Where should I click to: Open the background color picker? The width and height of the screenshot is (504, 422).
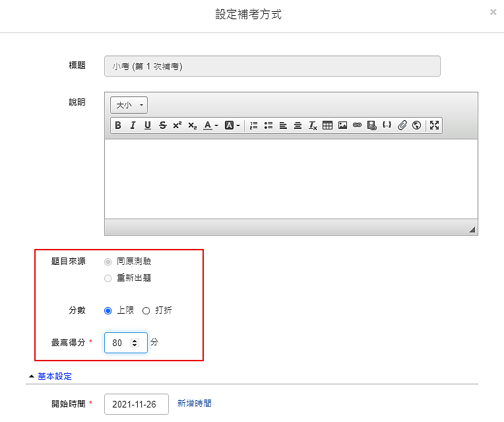(232, 125)
